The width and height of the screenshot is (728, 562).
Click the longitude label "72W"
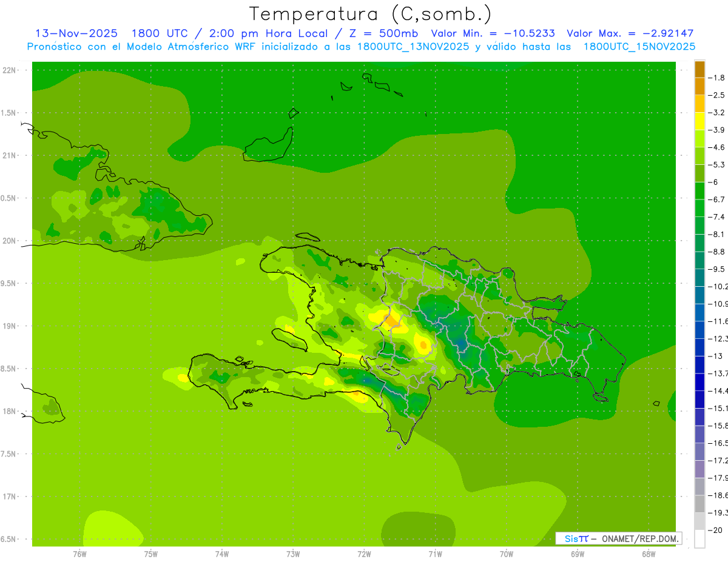click(x=364, y=554)
